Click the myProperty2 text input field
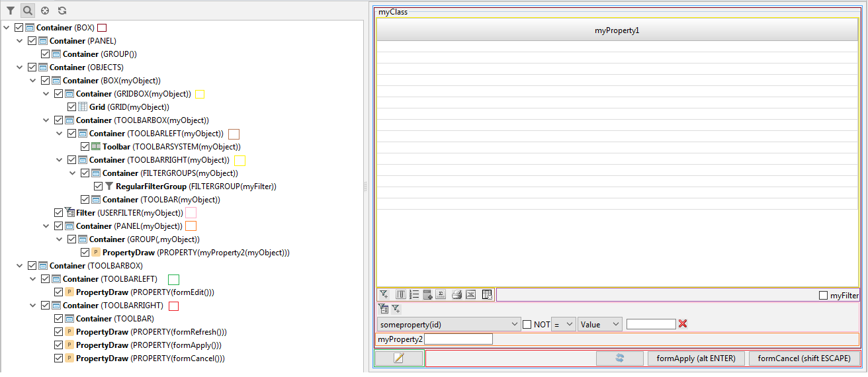This screenshot has width=868, height=377. click(x=458, y=339)
